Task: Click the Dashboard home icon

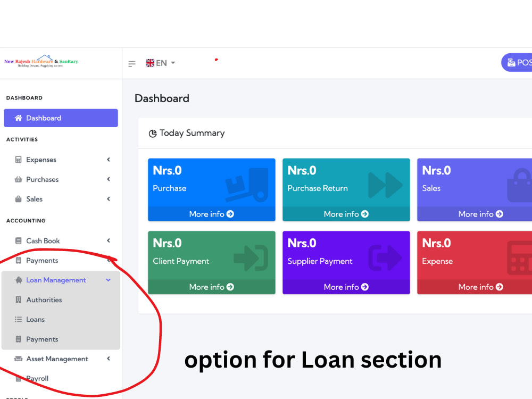Action: [18, 118]
